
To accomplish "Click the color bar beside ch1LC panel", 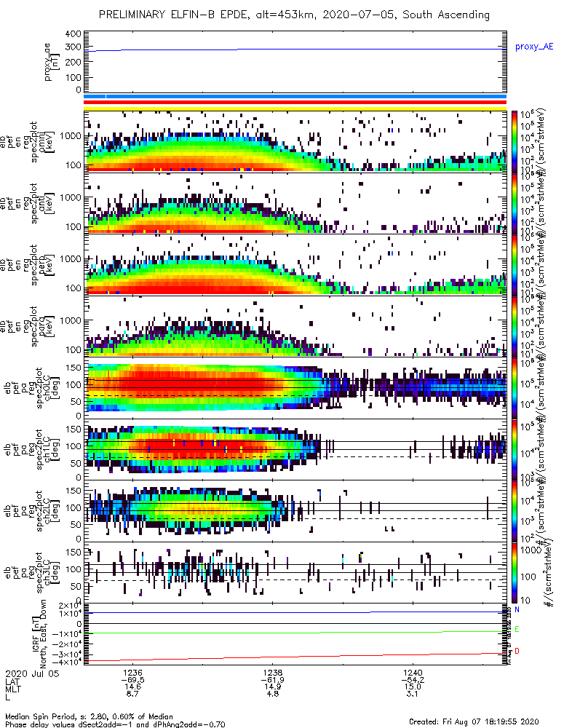I will point(515,449).
